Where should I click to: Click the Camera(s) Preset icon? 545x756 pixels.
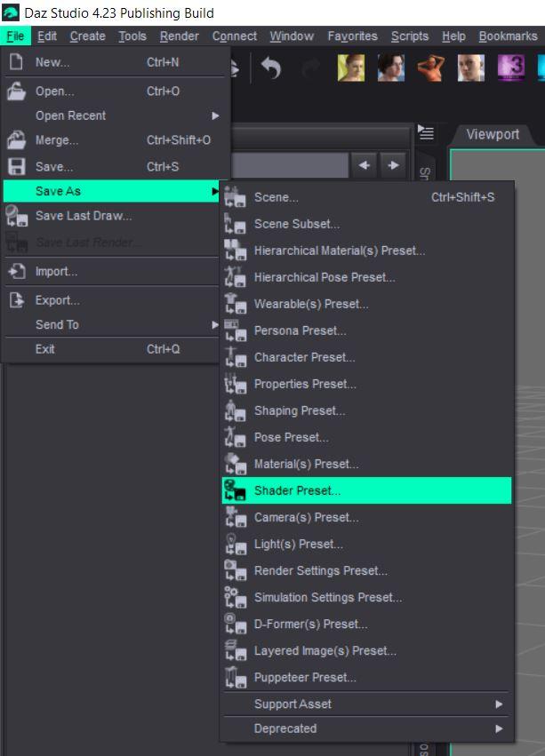click(235, 517)
